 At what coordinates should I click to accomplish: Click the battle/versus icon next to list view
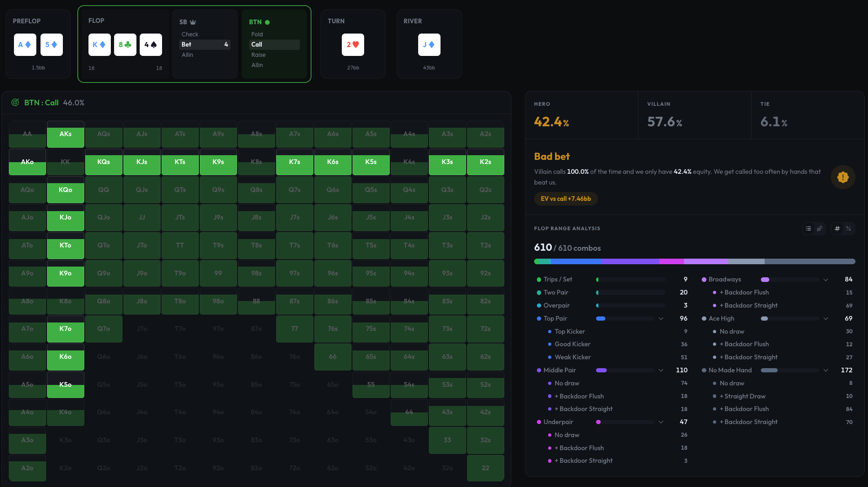[820, 228]
